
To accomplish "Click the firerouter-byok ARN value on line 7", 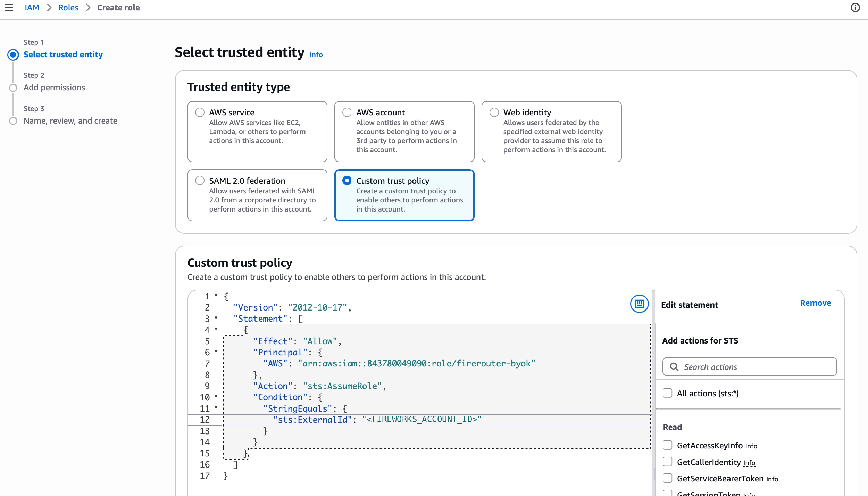I will 417,363.
